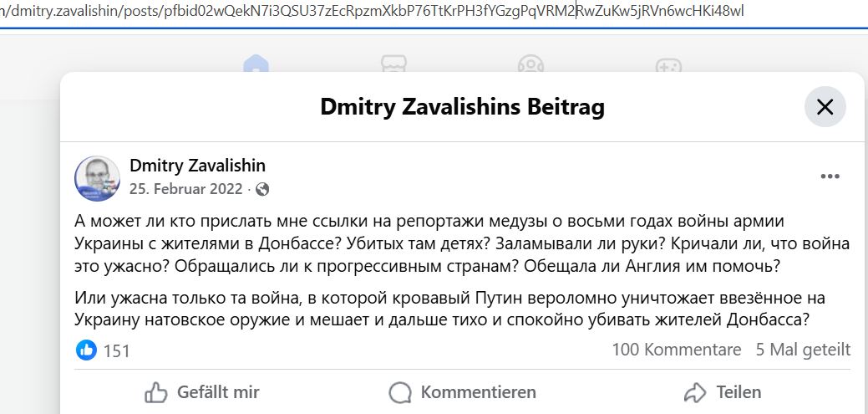
Task: View the 5 Mal geteilt shares
Action: coord(803,350)
